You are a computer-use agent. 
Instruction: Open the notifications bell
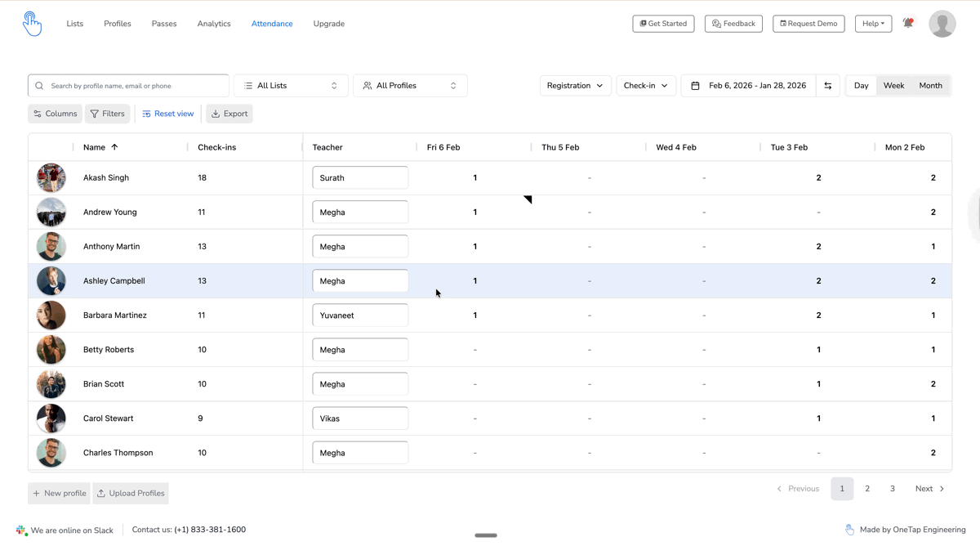tap(908, 24)
